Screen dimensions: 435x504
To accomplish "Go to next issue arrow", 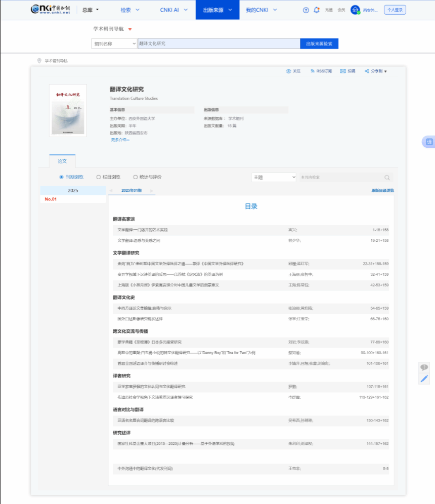I will [x=152, y=191].
